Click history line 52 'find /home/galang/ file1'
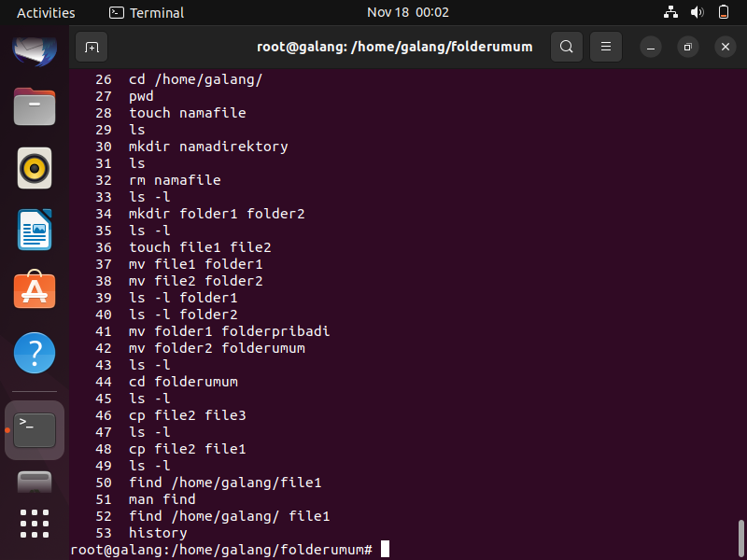This screenshot has width=747, height=560. pyautogui.click(x=229, y=516)
